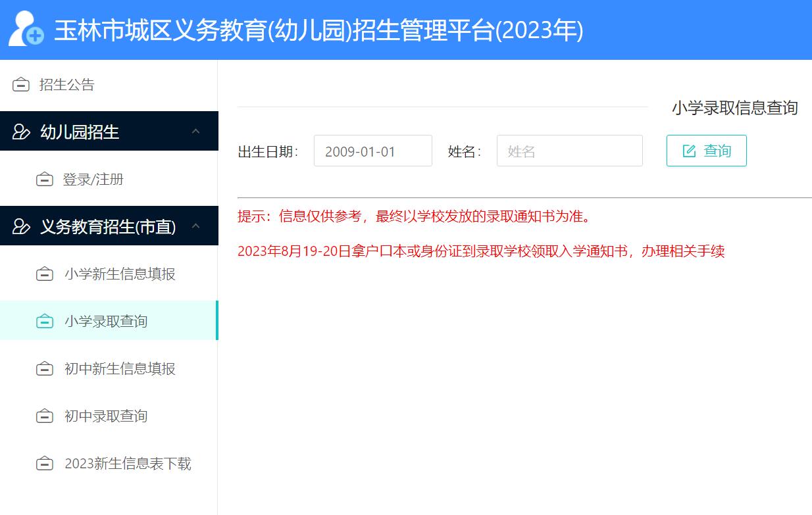Click the teal icon beside 小学录取查询
Image resolution: width=812 pixels, height=515 pixels.
(44, 322)
